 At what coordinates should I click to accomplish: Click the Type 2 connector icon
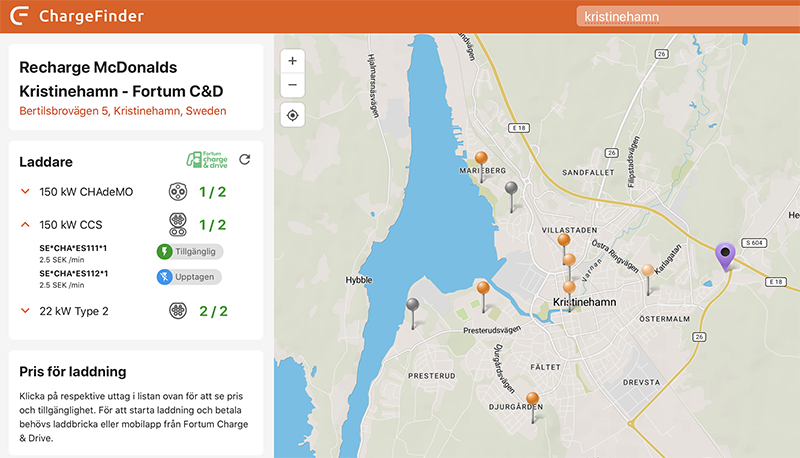coord(178,311)
